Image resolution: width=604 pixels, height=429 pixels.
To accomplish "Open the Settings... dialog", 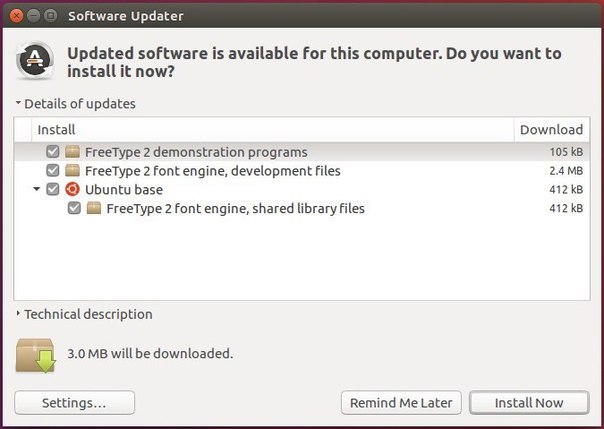I will [75, 403].
